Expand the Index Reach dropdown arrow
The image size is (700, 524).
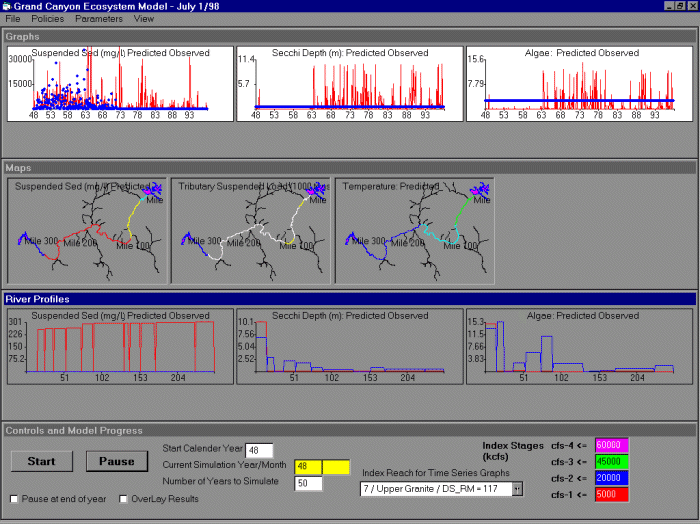tap(517, 489)
